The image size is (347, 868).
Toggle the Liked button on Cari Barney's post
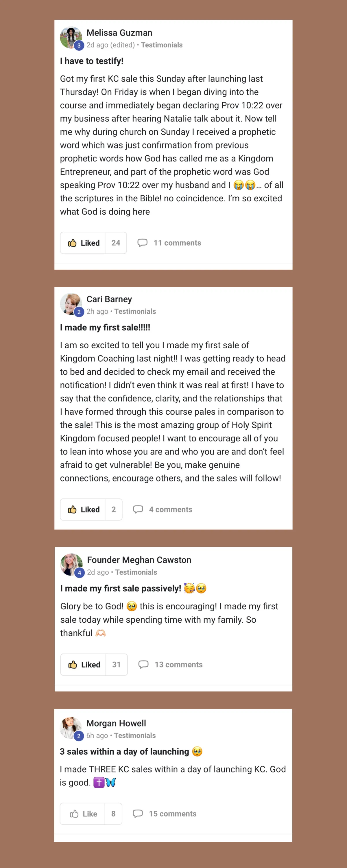(x=83, y=509)
